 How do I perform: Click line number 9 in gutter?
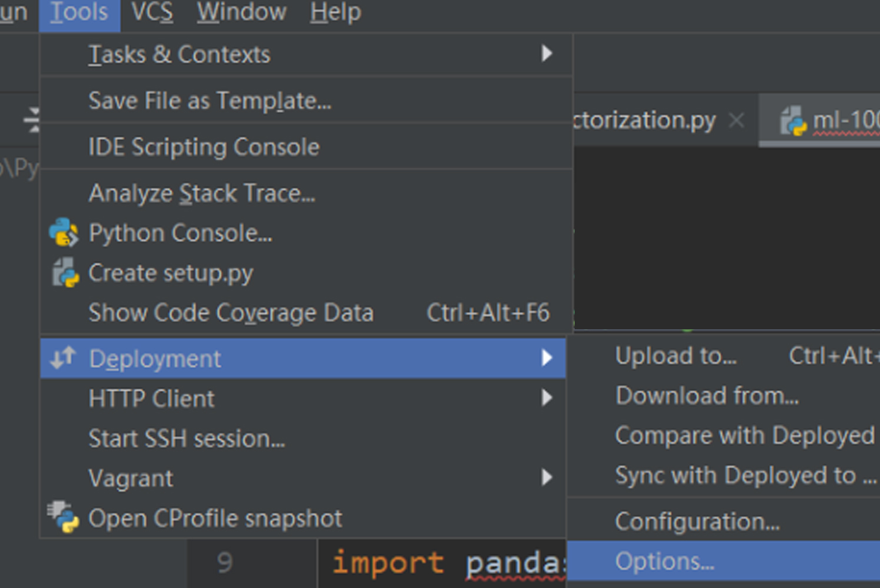tap(225, 563)
